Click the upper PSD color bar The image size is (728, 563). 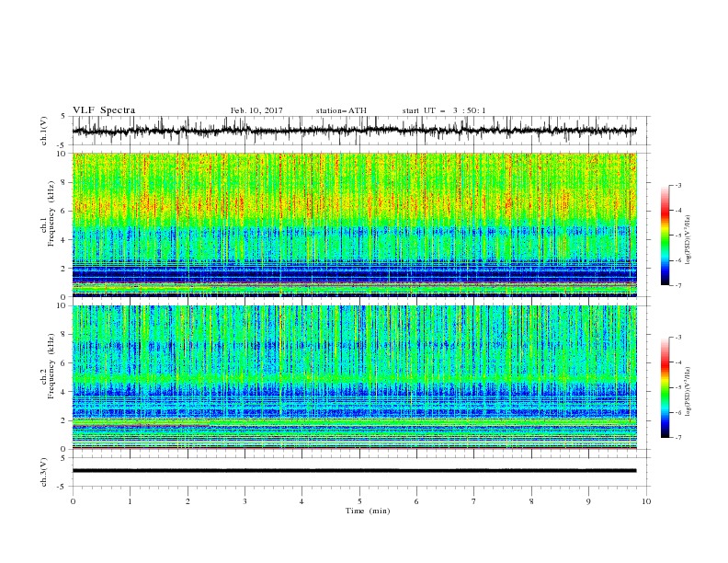(x=665, y=236)
